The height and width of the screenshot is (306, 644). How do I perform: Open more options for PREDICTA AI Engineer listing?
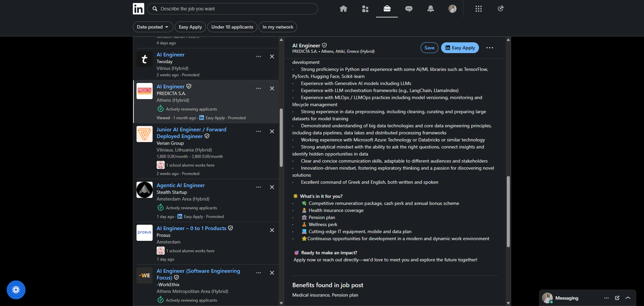[x=259, y=88]
